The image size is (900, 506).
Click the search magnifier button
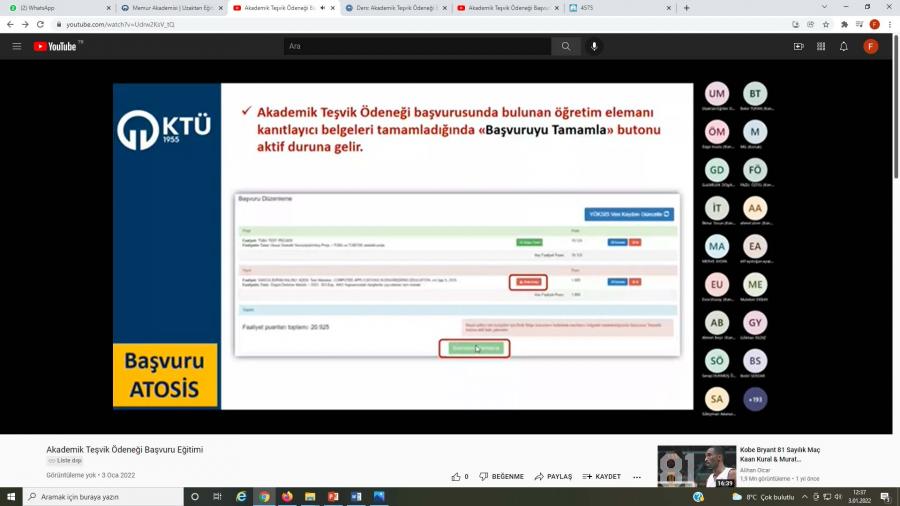566,46
